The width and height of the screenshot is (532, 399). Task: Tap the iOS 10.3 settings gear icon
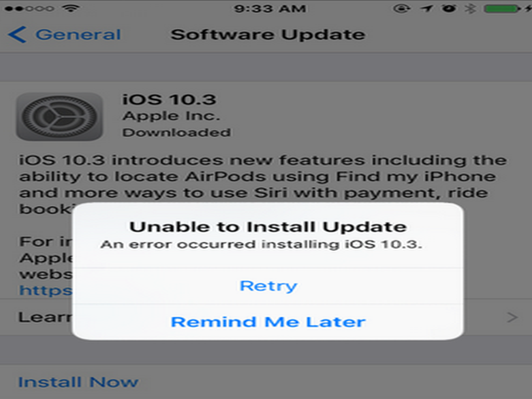point(59,117)
